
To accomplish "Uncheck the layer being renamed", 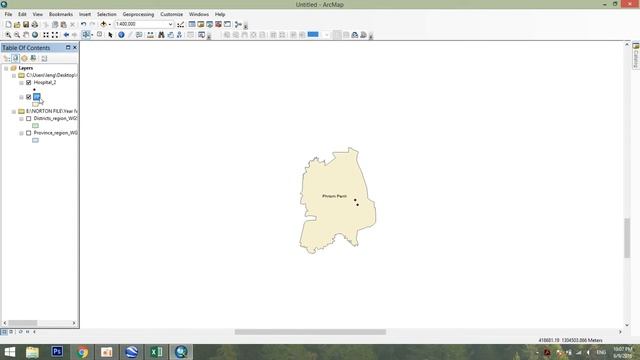I will pyautogui.click(x=29, y=97).
